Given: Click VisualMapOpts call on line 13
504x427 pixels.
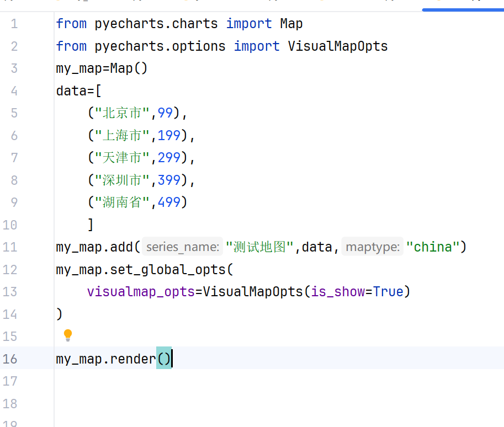Looking at the screenshot, I should click(253, 291).
